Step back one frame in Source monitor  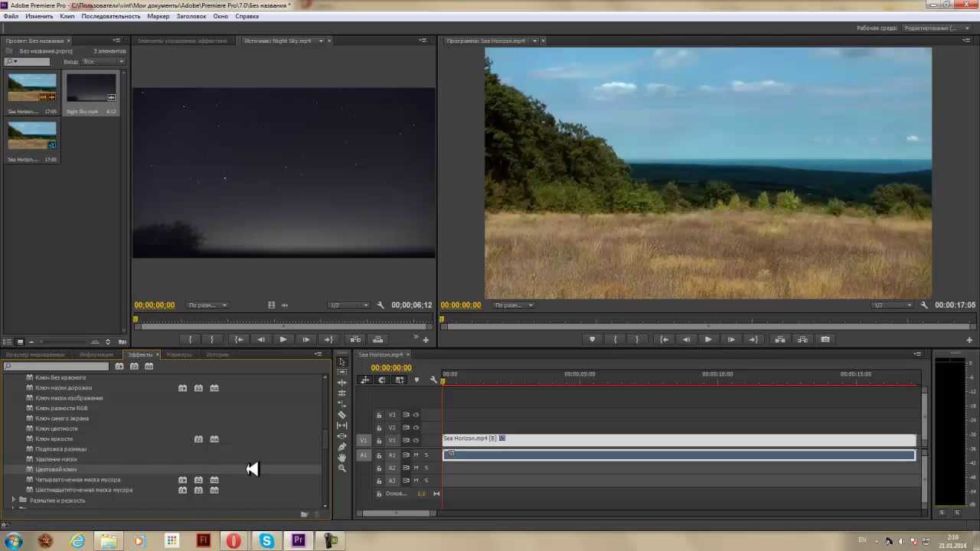[261, 340]
